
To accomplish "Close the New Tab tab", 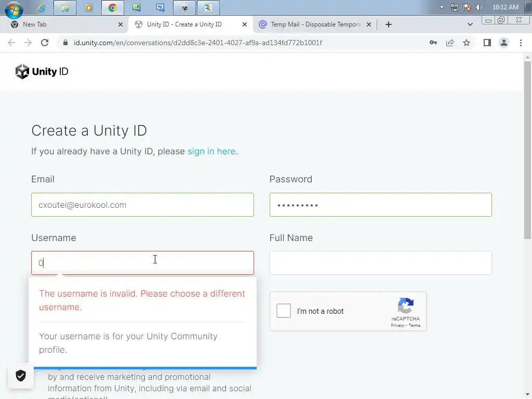I will 121,24.
